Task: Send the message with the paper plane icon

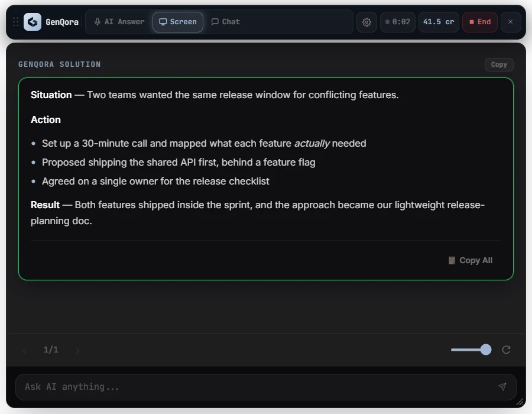Action: [x=502, y=387]
